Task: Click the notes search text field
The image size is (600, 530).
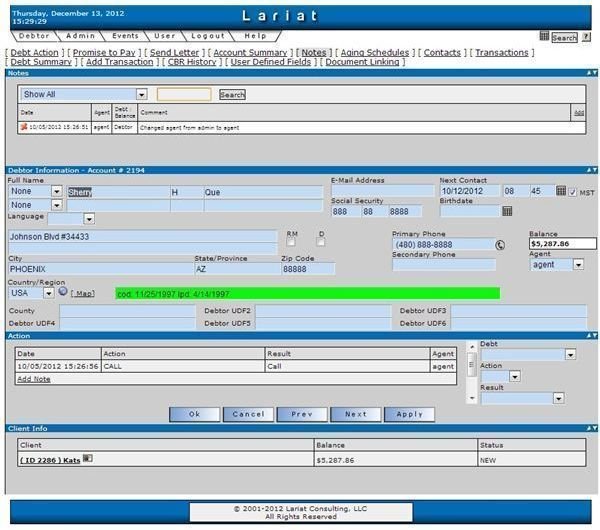Action: [x=184, y=94]
